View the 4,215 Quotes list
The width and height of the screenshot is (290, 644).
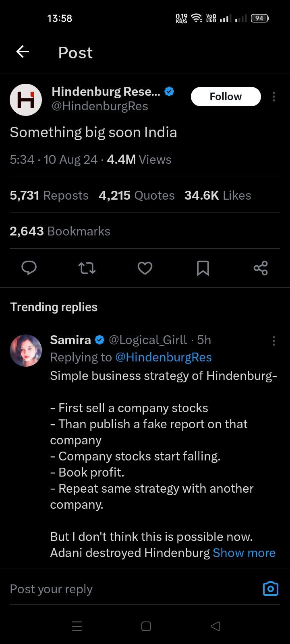137,195
